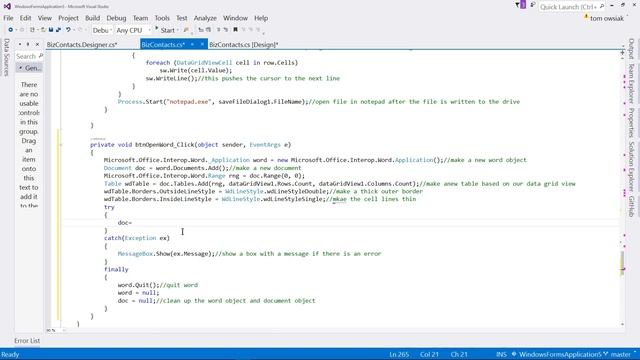Screen dimensions: 640x360
Task: Open the GitHub side tab
Action: 631,206
